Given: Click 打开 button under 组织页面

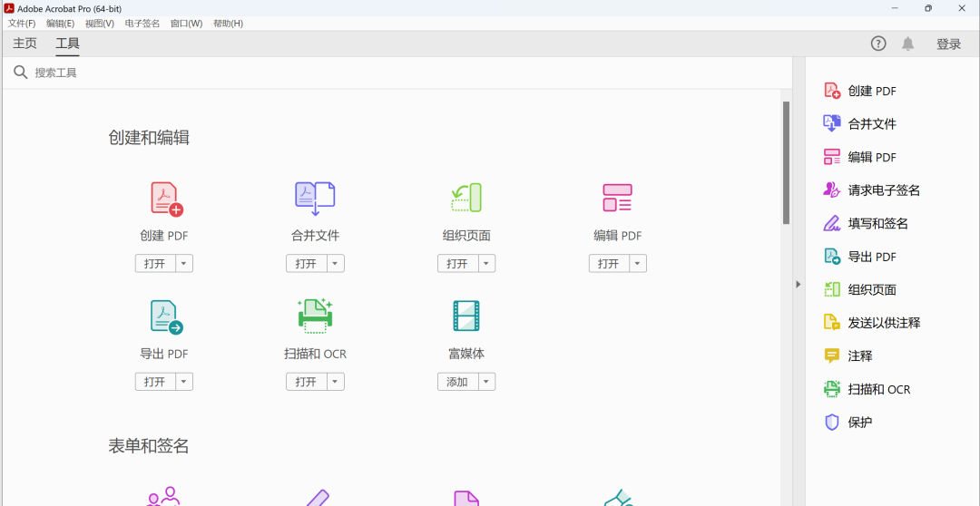Looking at the screenshot, I should click(458, 264).
